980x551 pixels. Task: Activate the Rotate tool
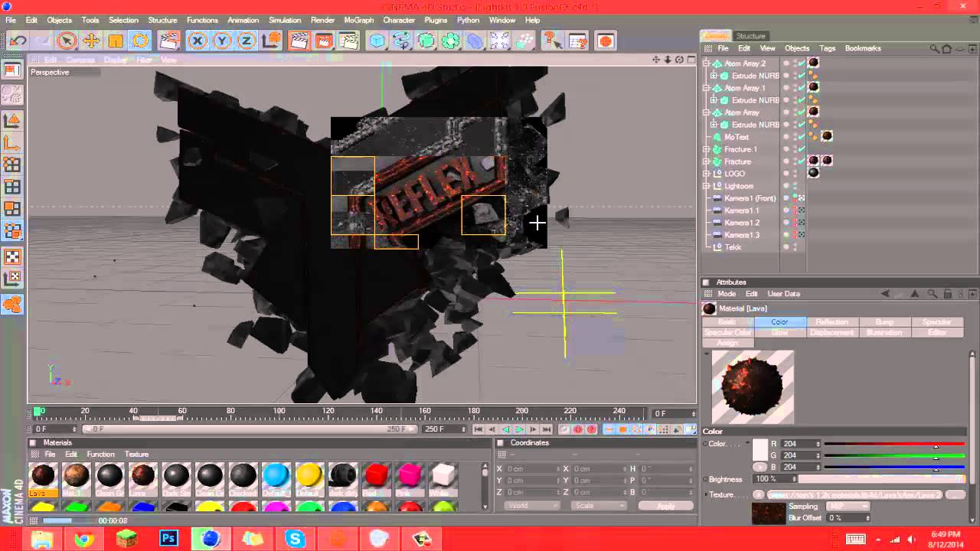140,41
